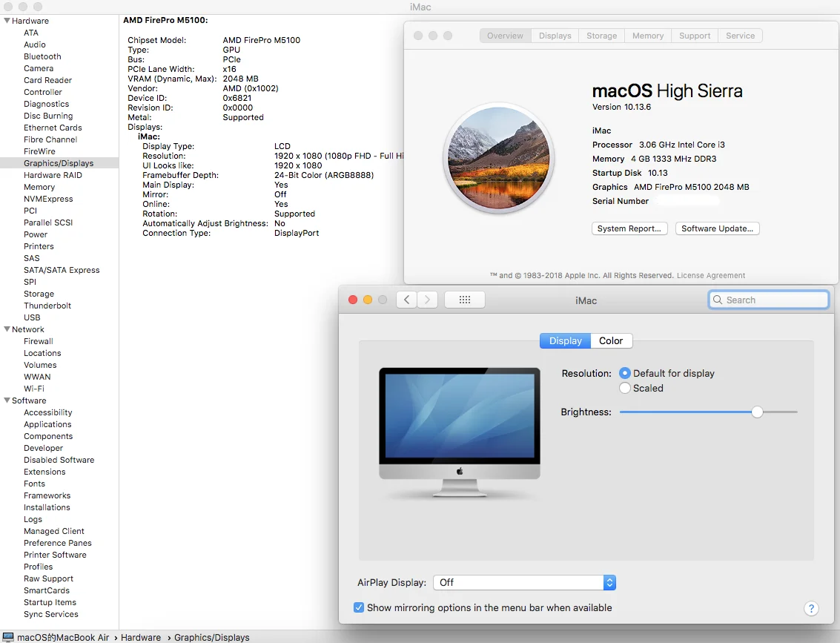The height and width of the screenshot is (643, 840).
Task: Click the back arrow in Displays preferences
Action: (406, 300)
